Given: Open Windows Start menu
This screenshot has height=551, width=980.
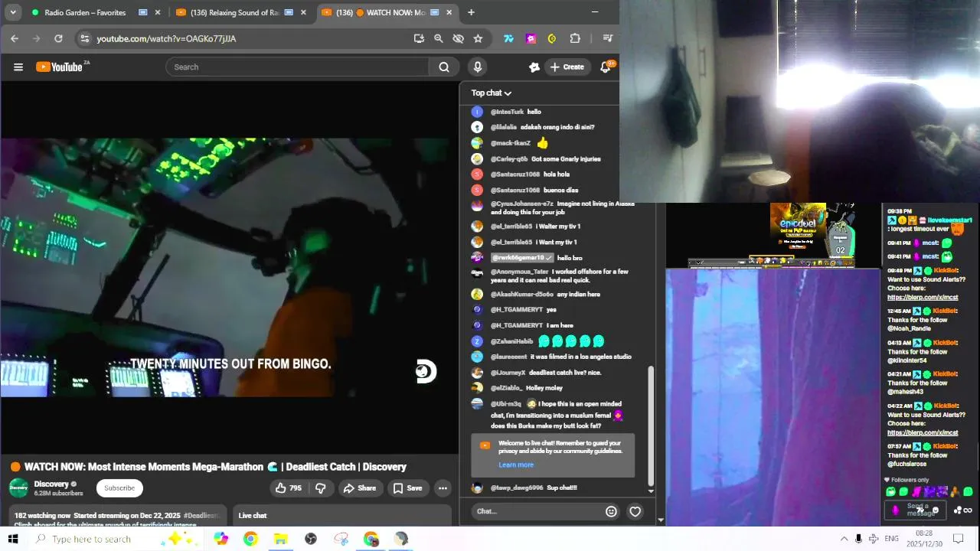Looking at the screenshot, I should (13, 539).
